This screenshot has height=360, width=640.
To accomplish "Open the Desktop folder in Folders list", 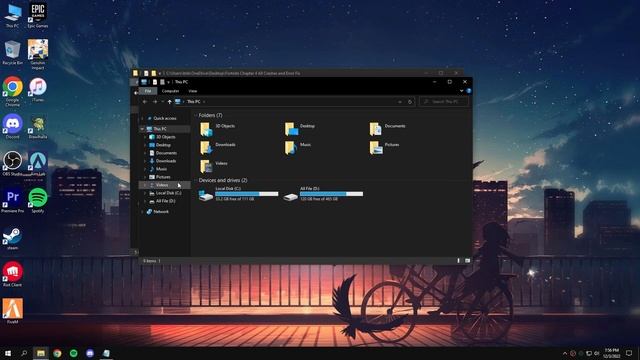I will click(x=300, y=129).
